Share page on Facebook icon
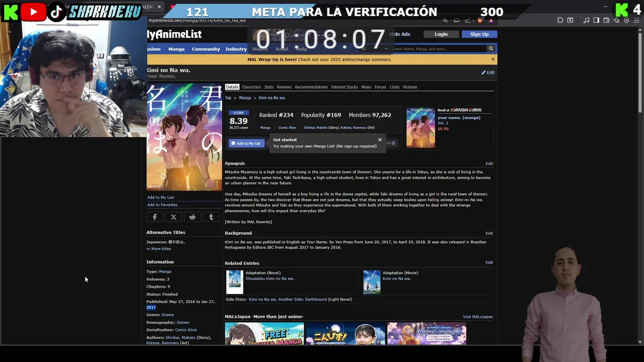 click(x=154, y=217)
